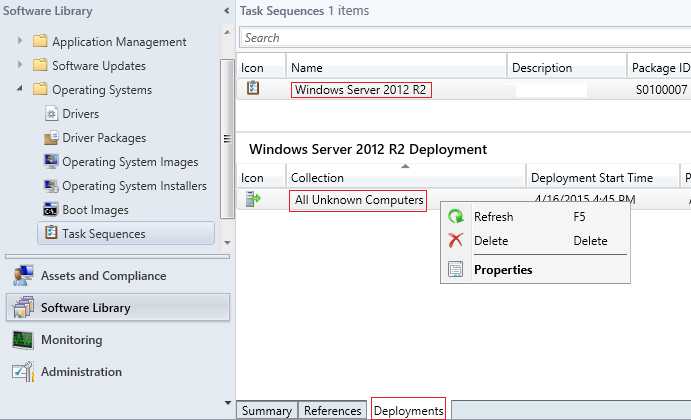Switch to the References tab

point(333,410)
